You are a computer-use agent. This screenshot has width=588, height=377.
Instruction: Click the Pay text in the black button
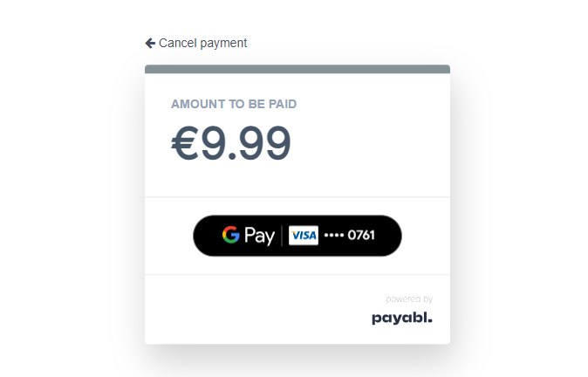(259, 236)
